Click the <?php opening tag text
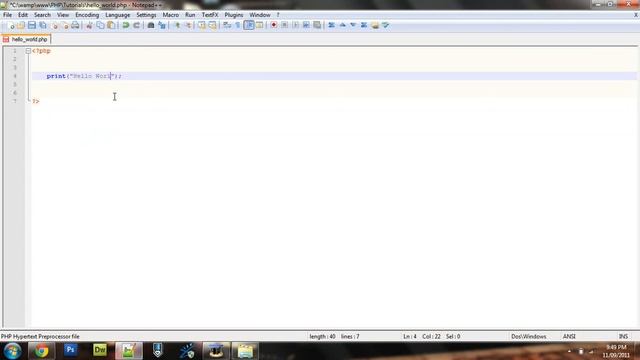The image size is (640, 360). coord(41,51)
